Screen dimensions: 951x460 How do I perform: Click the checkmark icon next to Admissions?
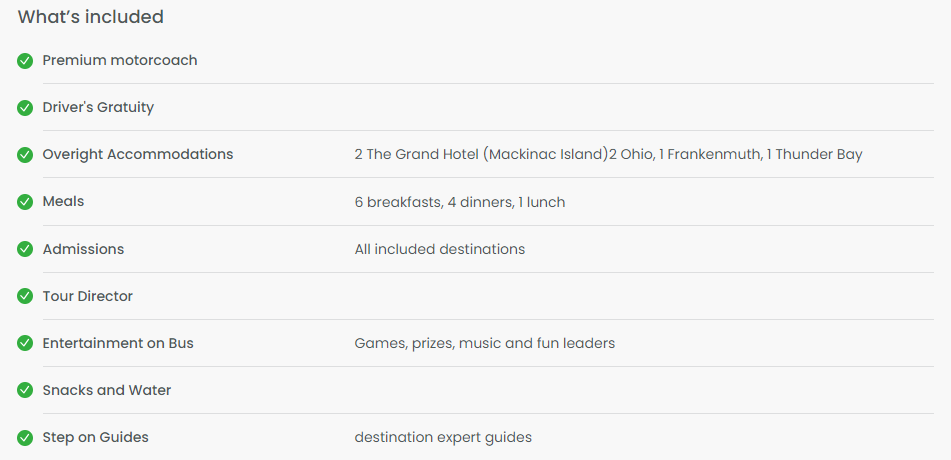[25, 249]
